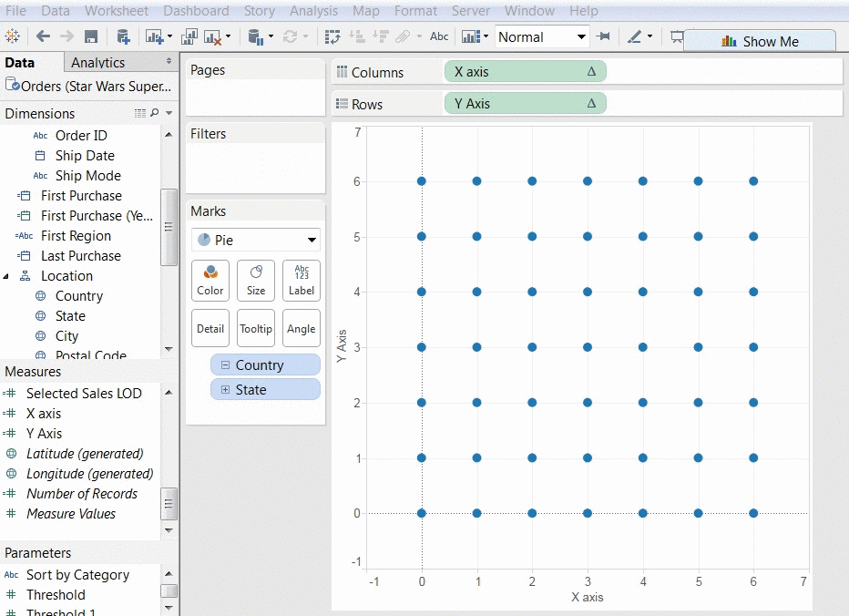Collapse the Country pill minus icon
This screenshot has width=849, height=616.
225,365
